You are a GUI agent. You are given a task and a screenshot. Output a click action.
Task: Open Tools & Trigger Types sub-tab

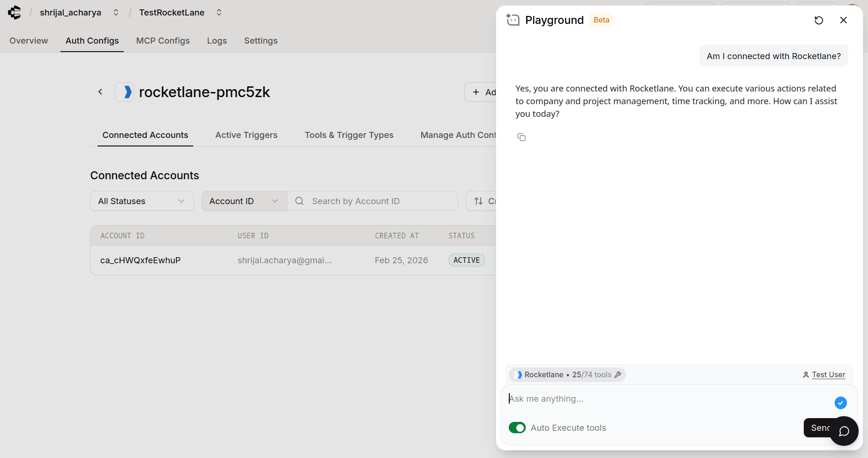coord(349,135)
